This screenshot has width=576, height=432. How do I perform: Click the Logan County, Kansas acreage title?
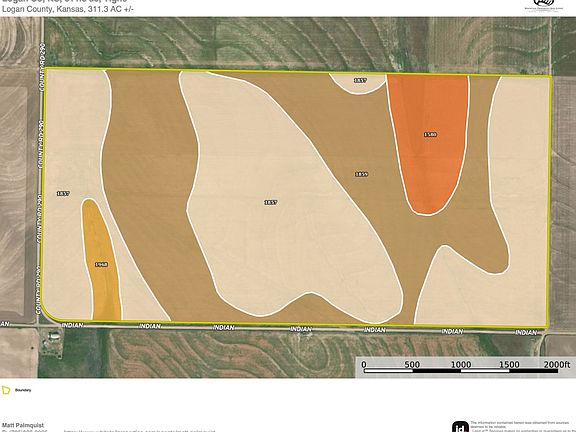pyautogui.click(x=67, y=9)
